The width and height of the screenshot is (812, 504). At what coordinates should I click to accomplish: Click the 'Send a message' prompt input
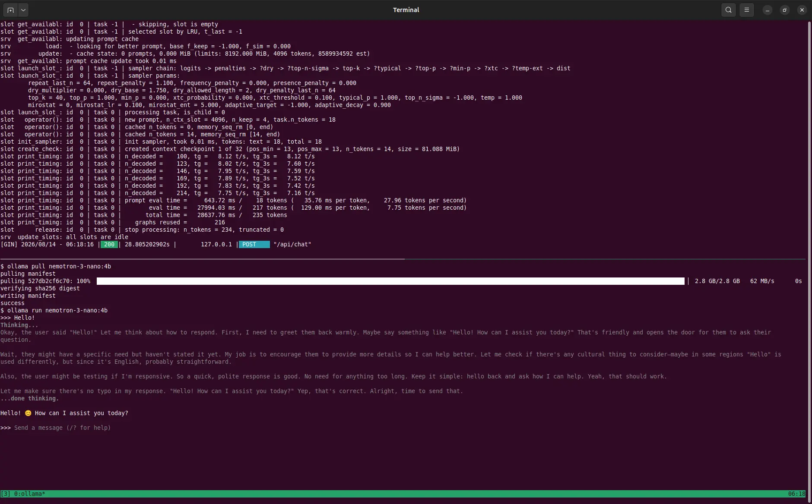(62, 428)
